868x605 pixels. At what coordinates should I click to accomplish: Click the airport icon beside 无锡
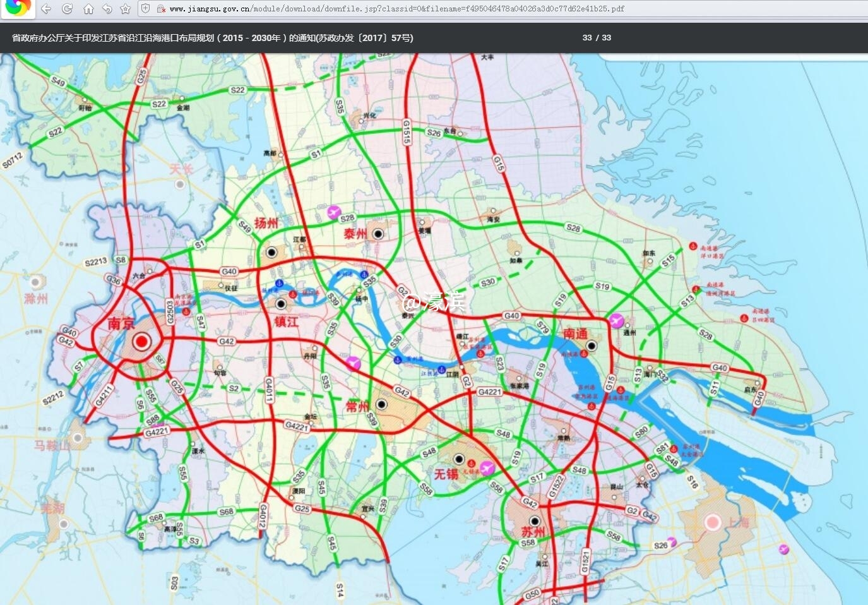(x=487, y=468)
